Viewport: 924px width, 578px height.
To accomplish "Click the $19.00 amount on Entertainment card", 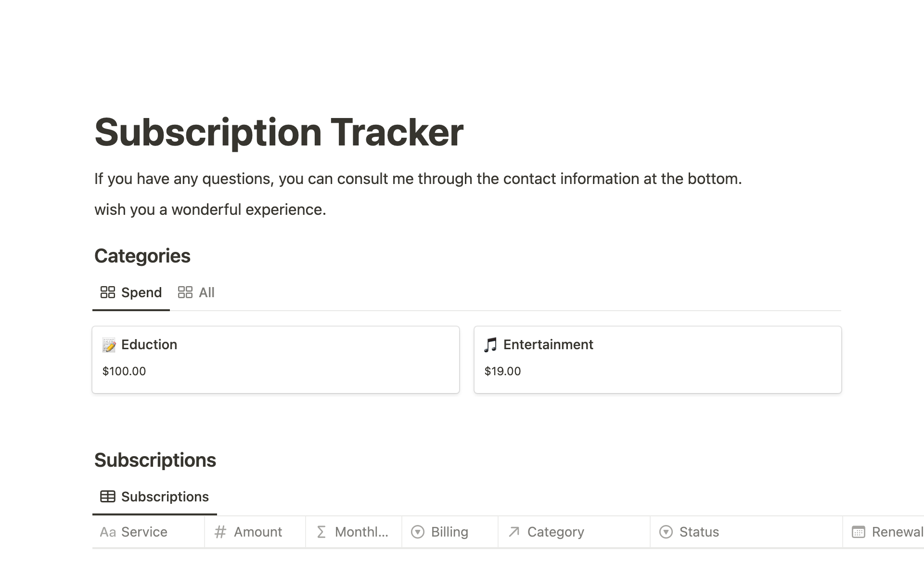I will [x=502, y=371].
